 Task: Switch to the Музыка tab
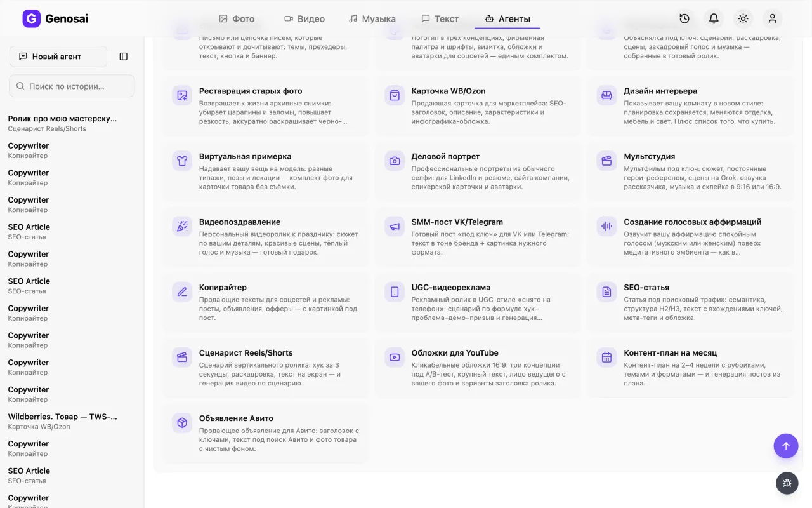(x=372, y=19)
